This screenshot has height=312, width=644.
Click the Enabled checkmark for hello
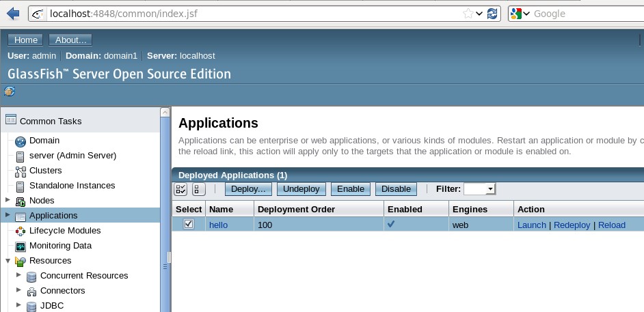point(392,224)
